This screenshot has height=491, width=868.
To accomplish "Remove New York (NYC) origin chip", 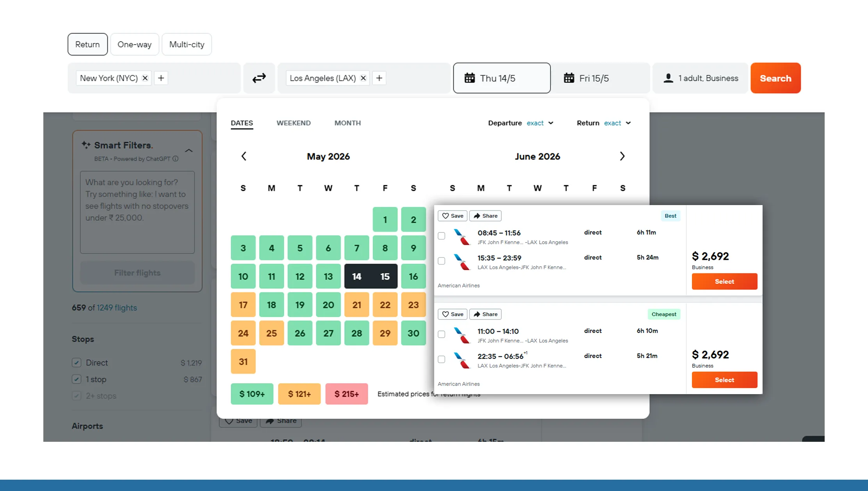I will 145,78.
